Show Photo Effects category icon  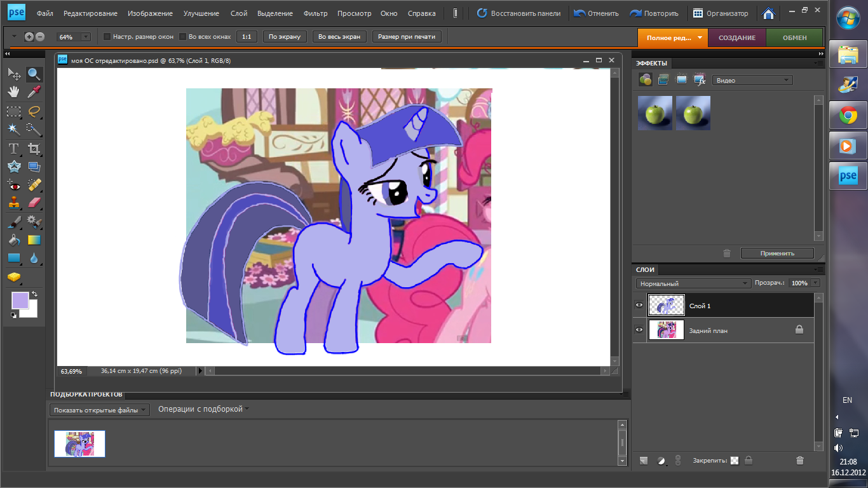click(682, 80)
